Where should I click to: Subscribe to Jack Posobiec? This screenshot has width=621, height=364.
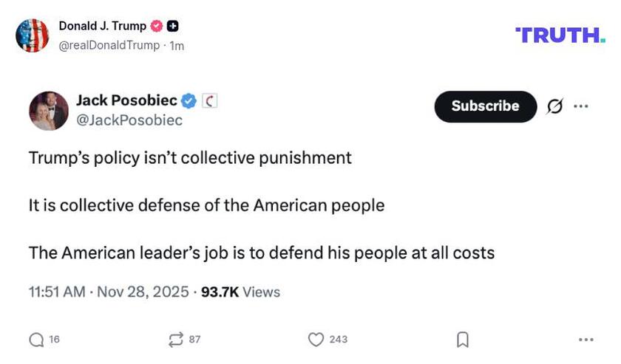click(x=485, y=106)
